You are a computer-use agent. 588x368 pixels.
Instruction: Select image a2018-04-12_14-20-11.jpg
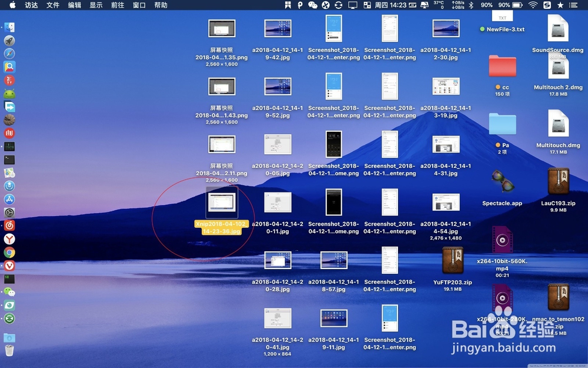(278, 203)
